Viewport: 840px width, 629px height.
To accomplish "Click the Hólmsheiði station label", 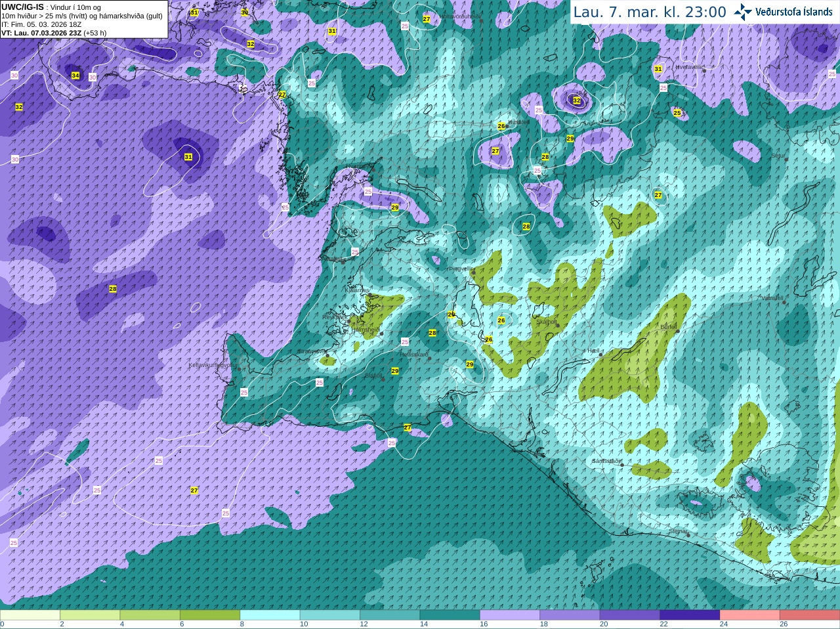I will [x=366, y=330].
